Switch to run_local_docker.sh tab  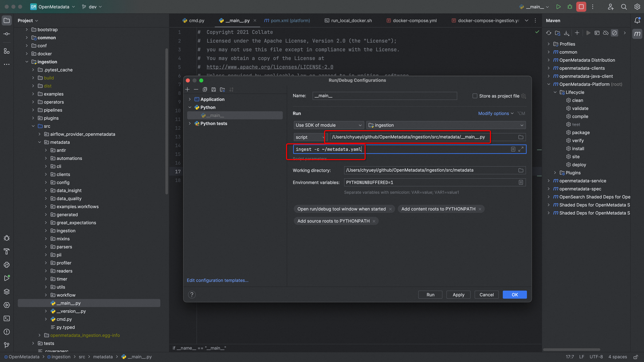pos(348,20)
